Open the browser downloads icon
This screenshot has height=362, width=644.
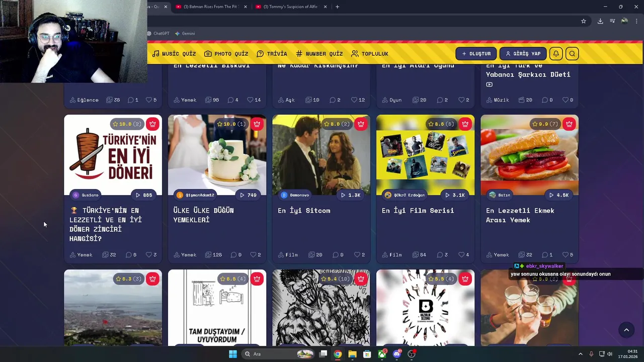click(x=600, y=21)
